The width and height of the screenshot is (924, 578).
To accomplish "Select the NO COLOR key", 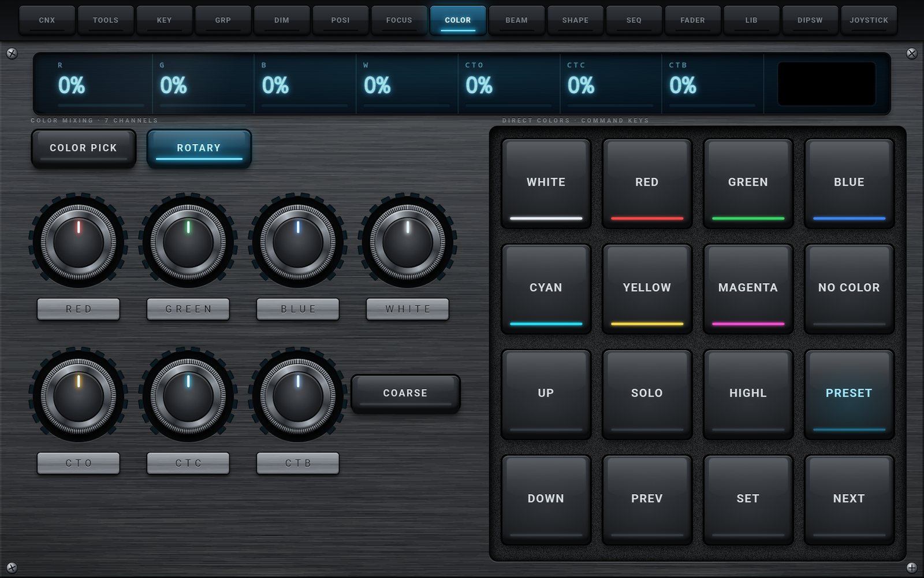I will click(x=849, y=288).
